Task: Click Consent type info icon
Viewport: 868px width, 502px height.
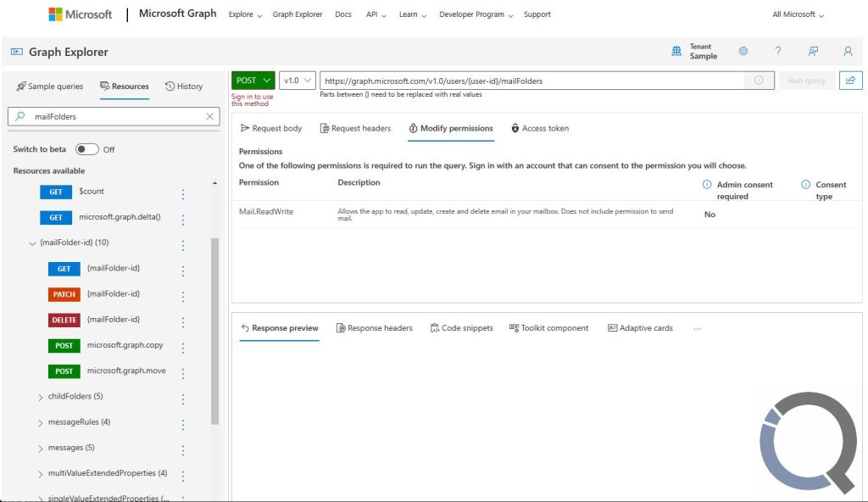Action: click(805, 185)
